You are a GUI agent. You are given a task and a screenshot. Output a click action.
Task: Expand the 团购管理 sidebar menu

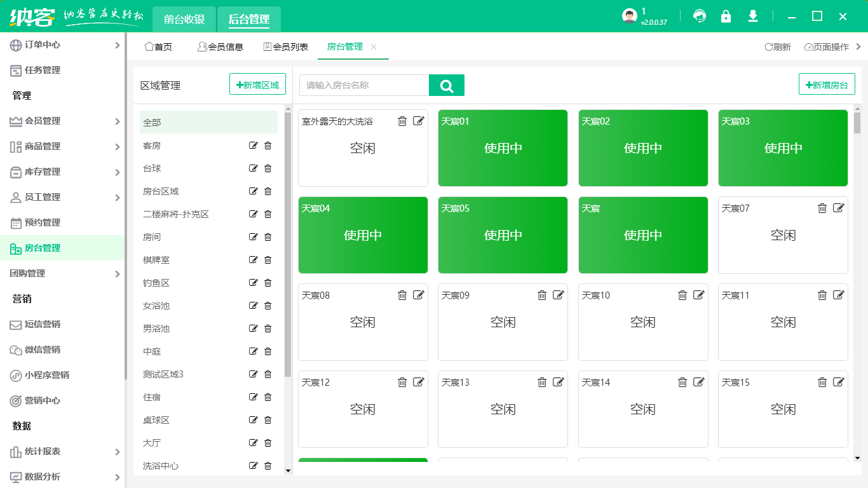pyautogui.click(x=117, y=274)
